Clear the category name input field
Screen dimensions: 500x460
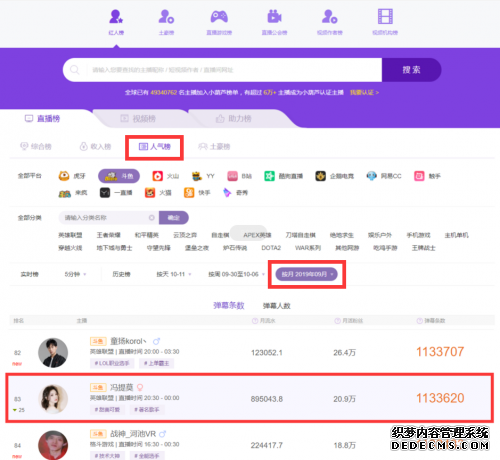pyautogui.click(x=152, y=218)
